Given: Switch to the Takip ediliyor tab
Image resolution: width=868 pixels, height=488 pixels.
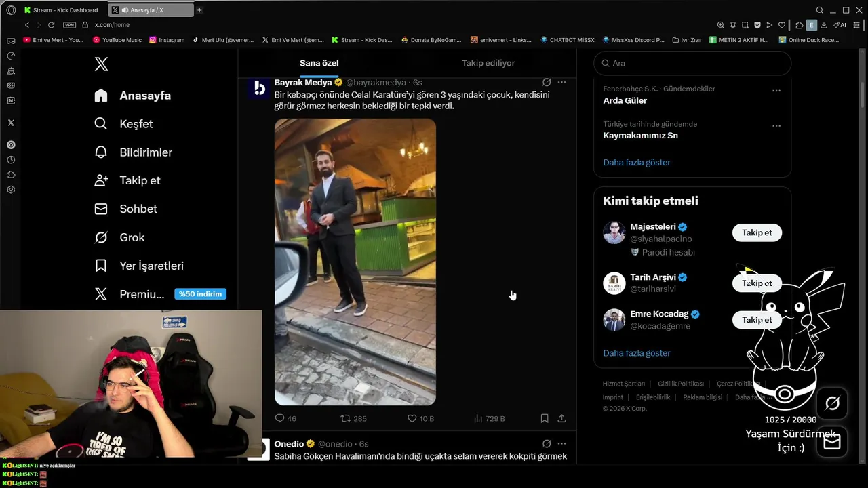Looking at the screenshot, I should 488,63.
